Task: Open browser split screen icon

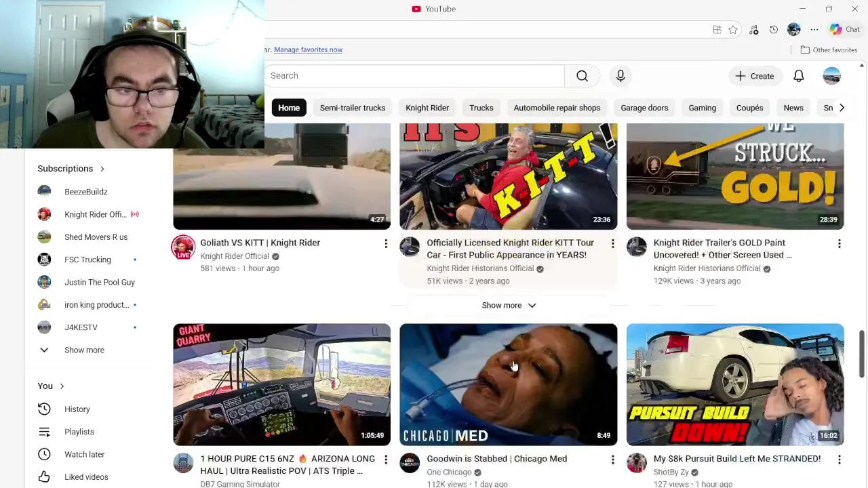Action: pyautogui.click(x=717, y=29)
